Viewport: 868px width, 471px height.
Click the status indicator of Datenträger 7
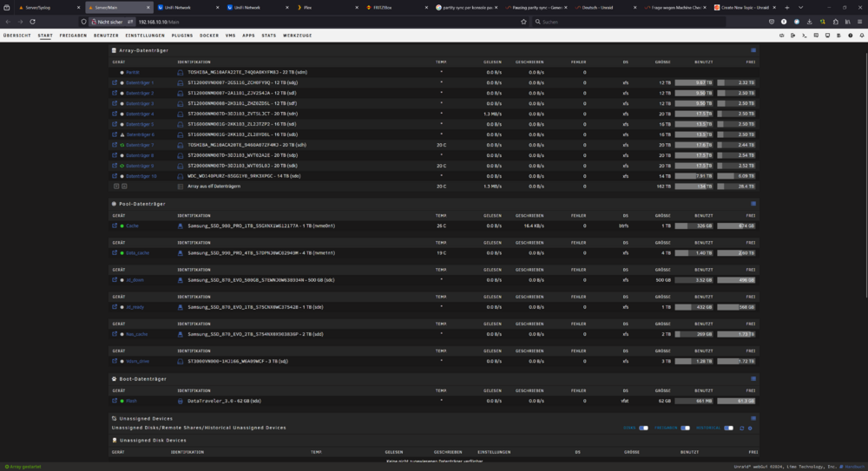pyautogui.click(x=122, y=145)
